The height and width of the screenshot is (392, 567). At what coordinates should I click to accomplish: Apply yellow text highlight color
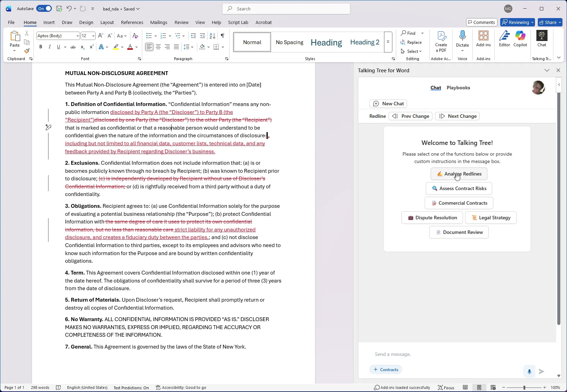point(116,47)
